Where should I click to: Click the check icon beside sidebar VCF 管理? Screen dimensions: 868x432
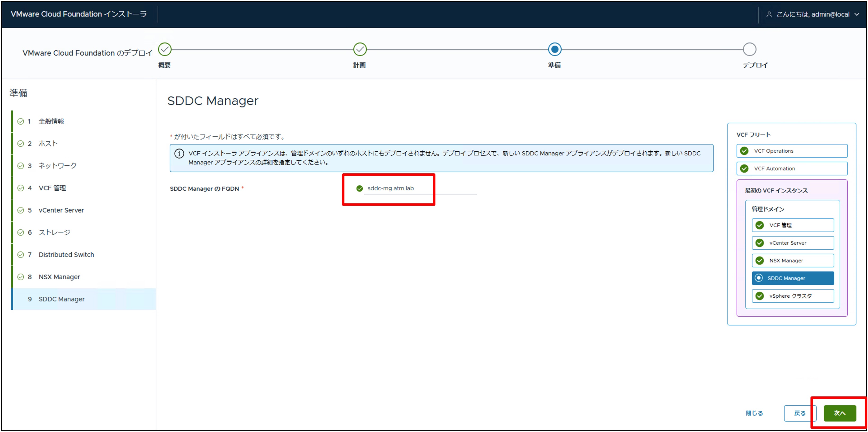click(20, 188)
